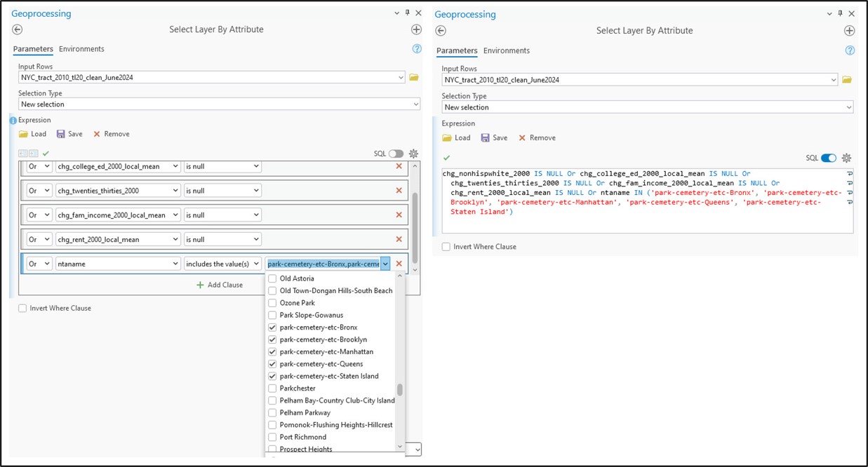Click the blue info icon beside Expression

pos(13,120)
